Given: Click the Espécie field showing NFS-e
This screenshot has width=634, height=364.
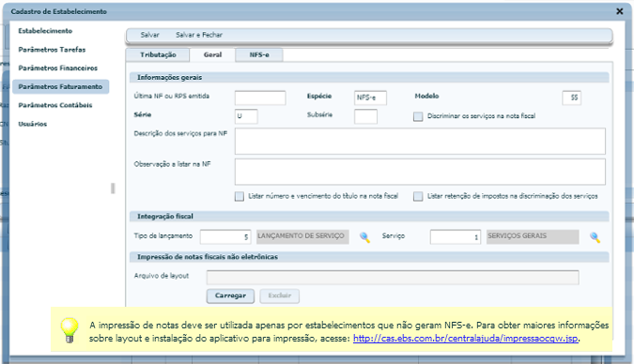Looking at the screenshot, I should click(x=370, y=98).
